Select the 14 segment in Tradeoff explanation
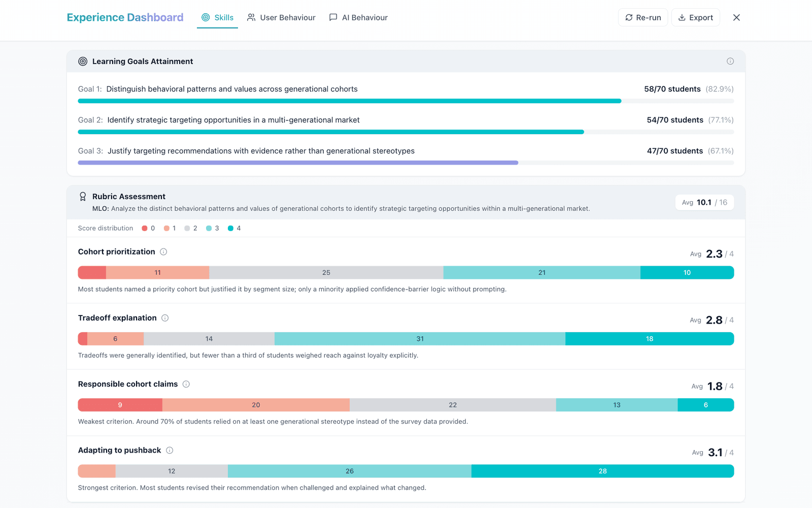 (209, 339)
